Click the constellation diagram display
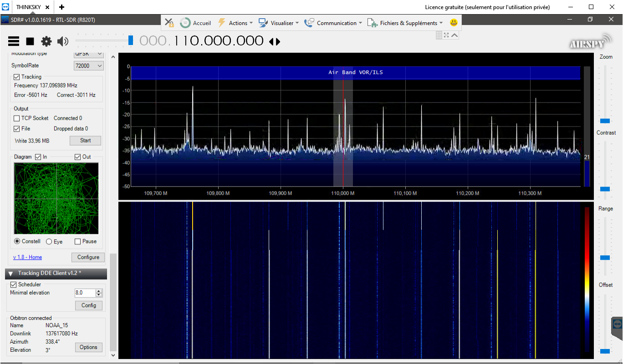The height and width of the screenshot is (364, 623). tap(56, 198)
